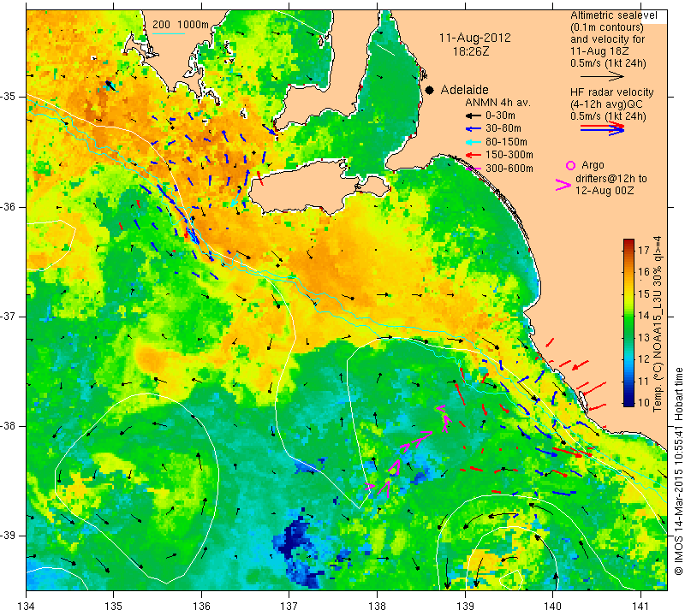Click latitude -35 axis label

[9, 97]
